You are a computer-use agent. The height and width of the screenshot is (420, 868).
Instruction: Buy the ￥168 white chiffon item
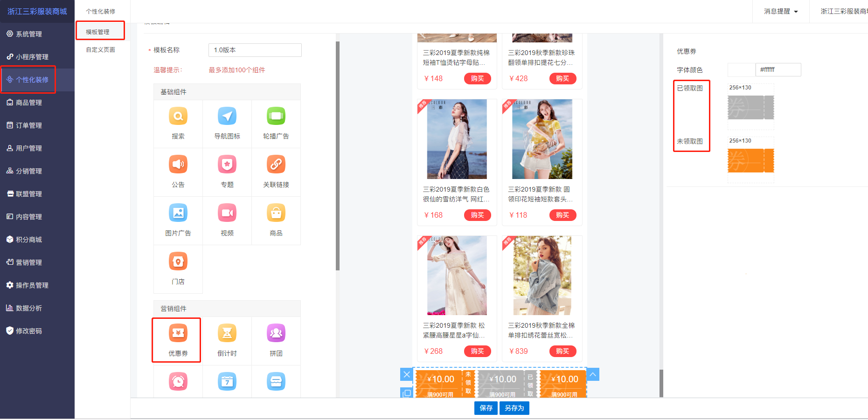pos(477,215)
